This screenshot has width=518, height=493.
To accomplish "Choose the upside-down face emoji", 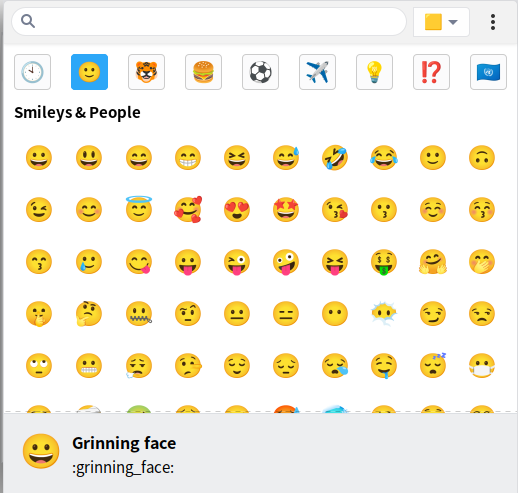I will point(482,157).
